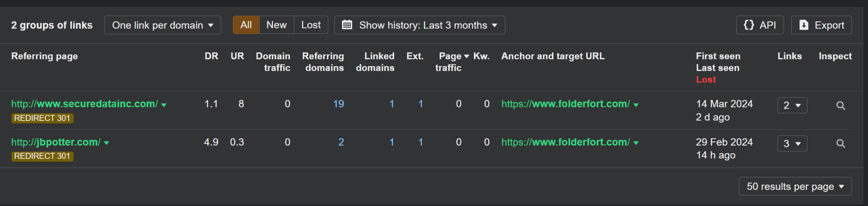Viewport: 868px width, 206px height.
Task: Switch to the Lost links tab
Action: pos(311,25)
